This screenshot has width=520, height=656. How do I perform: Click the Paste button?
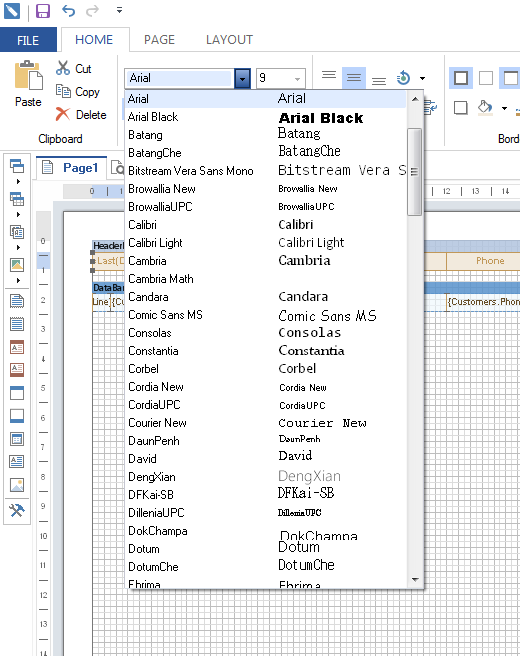28,84
